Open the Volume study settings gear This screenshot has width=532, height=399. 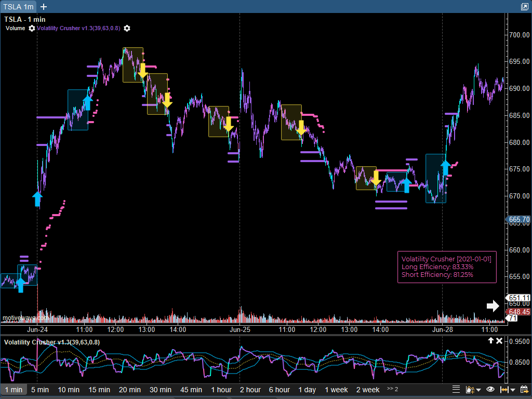click(x=32, y=28)
